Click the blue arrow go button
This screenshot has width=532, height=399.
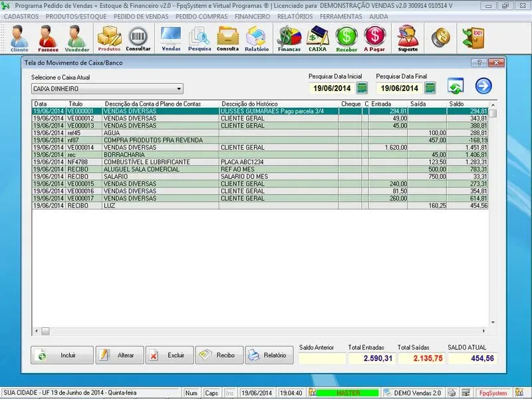pyautogui.click(x=483, y=86)
